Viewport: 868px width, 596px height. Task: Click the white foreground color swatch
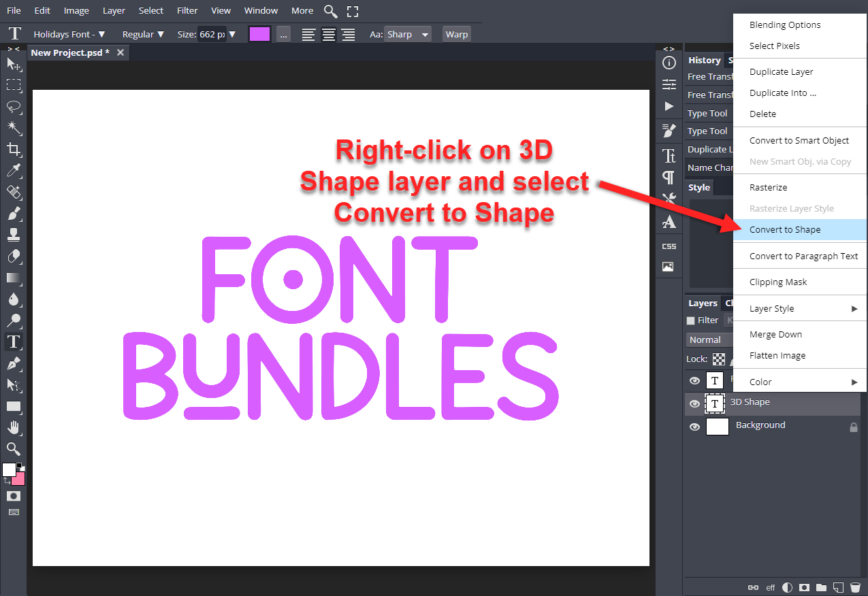(9, 469)
